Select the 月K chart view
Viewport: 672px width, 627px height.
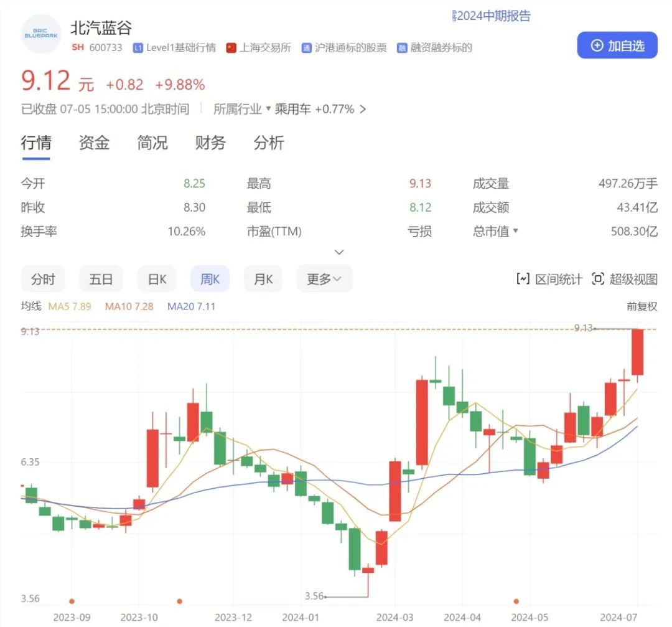click(263, 279)
